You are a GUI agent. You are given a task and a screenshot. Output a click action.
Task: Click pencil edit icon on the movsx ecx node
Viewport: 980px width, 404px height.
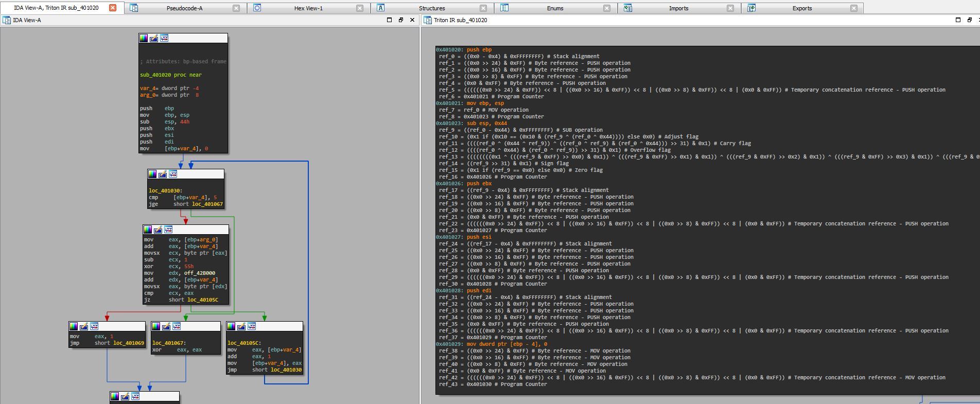click(158, 230)
